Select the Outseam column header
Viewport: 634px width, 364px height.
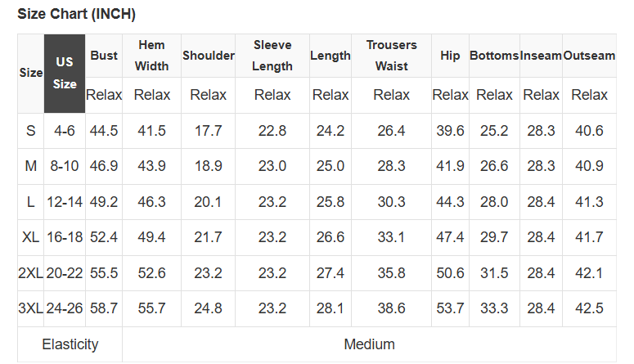coord(589,56)
